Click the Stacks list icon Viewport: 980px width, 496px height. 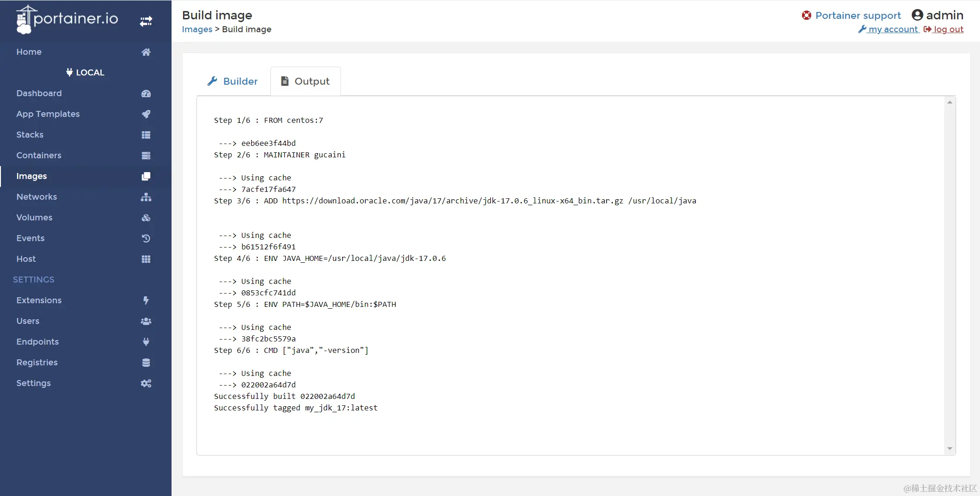coord(146,135)
